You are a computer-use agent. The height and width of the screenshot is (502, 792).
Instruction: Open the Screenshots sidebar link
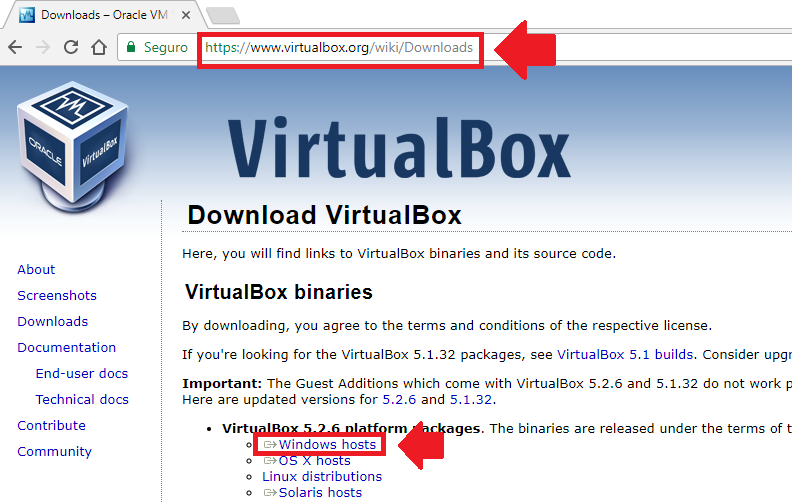[x=57, y=295]
